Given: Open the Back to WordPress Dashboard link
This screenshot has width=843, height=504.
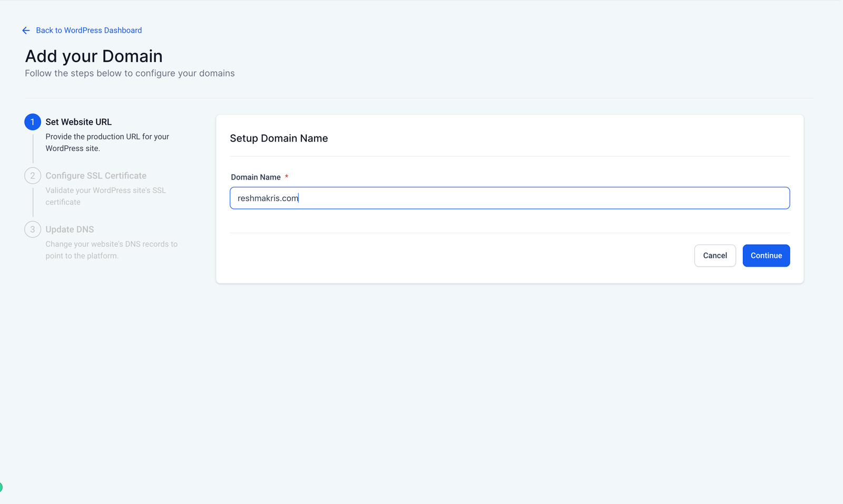Looking at the screenshot, I should coord(89,31).
